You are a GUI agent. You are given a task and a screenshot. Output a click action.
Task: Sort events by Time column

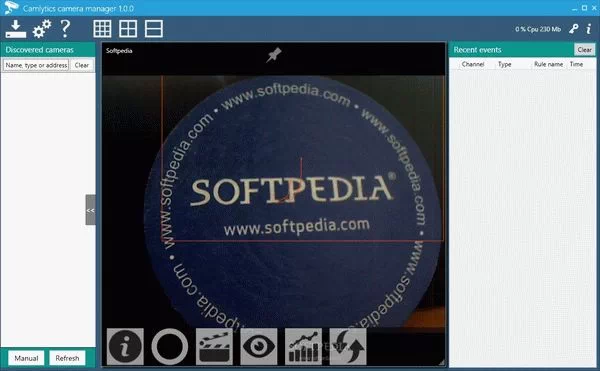576,64
